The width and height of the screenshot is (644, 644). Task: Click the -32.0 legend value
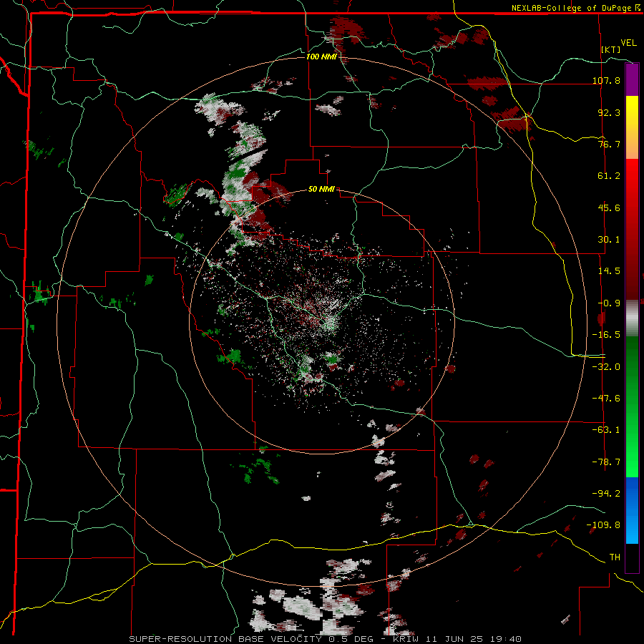(606, 367)
